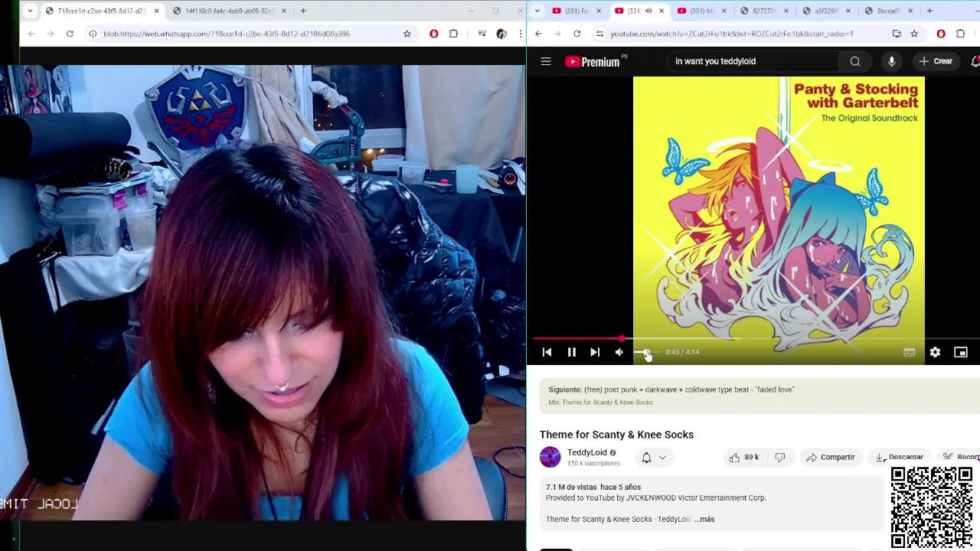
Task: Click the YouTube URL address bar
Action: [x=731, y=34]
